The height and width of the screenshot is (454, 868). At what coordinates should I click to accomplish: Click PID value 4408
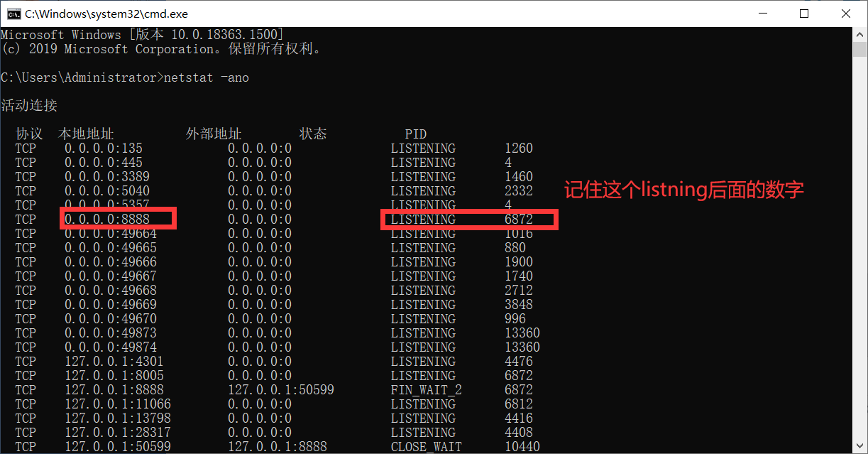tap(519, 433)
